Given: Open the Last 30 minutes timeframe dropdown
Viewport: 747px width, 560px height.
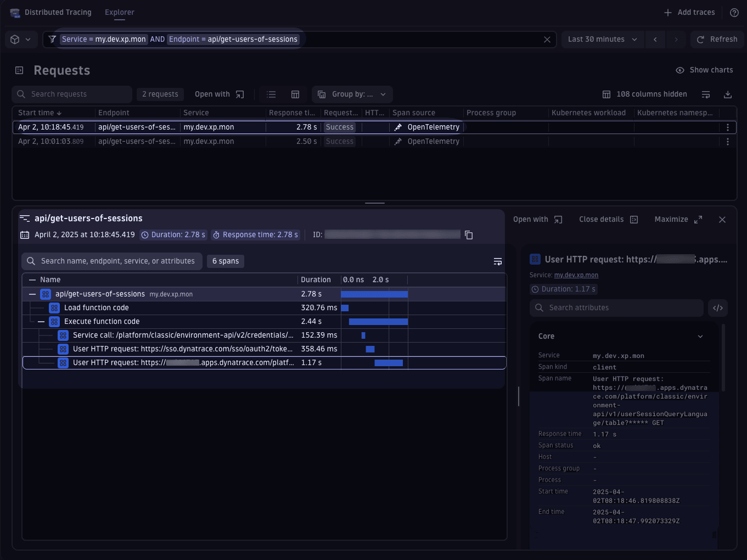Looking at the screenshot, I should coord(602,40).
